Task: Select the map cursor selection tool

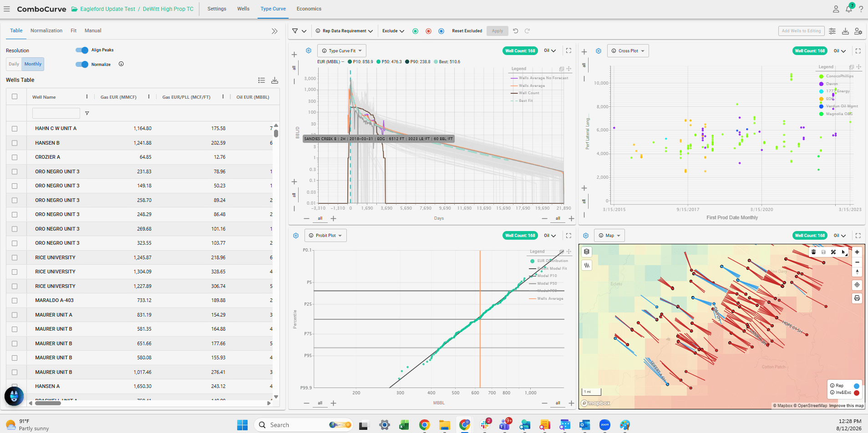Action: tap(843, 252)
